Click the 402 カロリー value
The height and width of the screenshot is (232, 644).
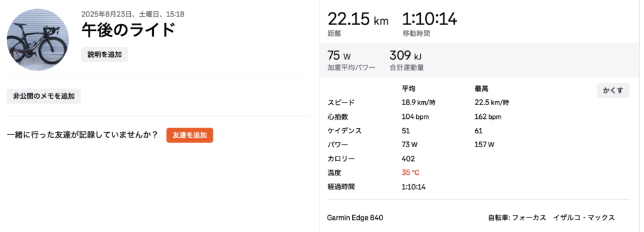pos(408,158)
